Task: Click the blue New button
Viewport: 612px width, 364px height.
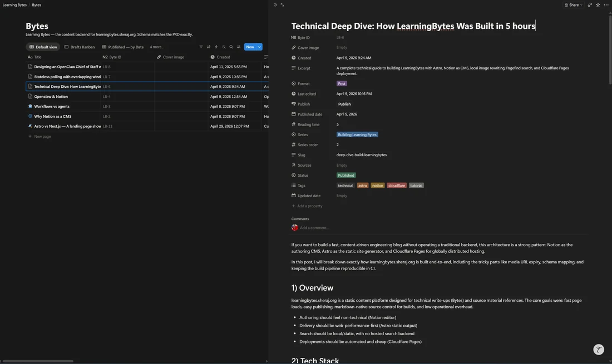Action: (250, 47)
